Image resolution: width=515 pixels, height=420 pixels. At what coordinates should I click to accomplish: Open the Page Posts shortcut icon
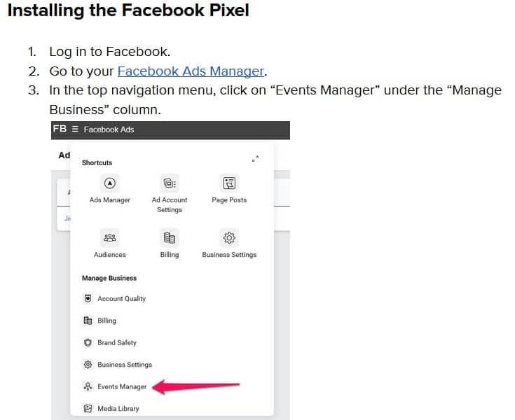coord(229,183)
